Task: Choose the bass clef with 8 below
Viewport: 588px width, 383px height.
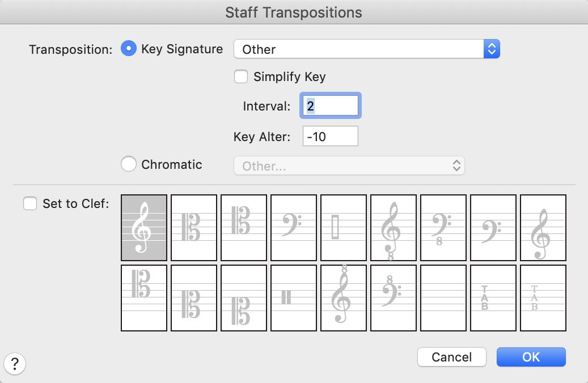Action: [443, 228]
